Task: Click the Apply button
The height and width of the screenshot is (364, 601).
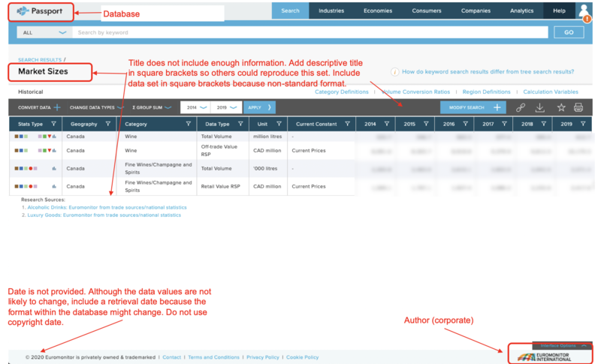Action: (259, 107)
